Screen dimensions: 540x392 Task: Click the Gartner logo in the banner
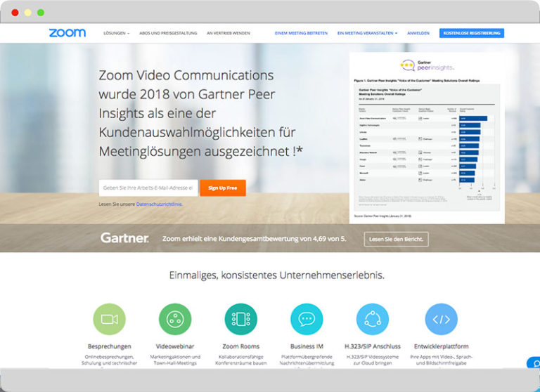pos(124,238)
